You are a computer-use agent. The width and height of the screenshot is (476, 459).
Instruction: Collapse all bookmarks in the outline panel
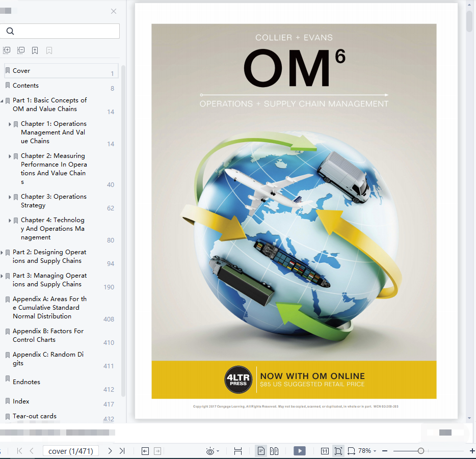(x=21, y=50)
